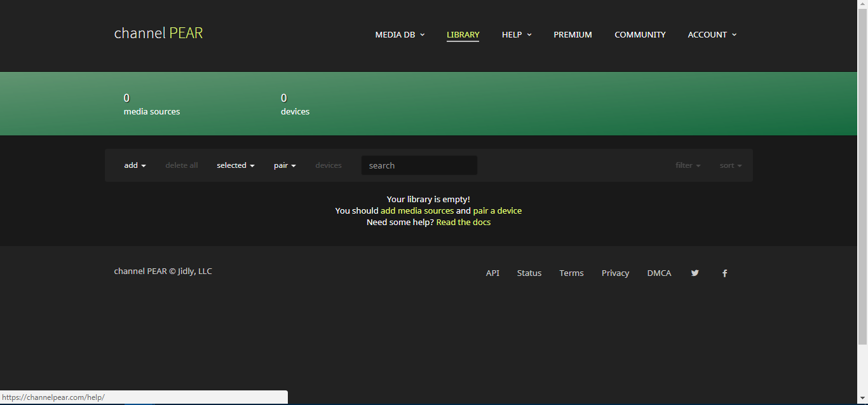The width and height of the screenshot is (868, 405).
Task: Click the vertical page scrollbar
Action: [x=862, y=191]
